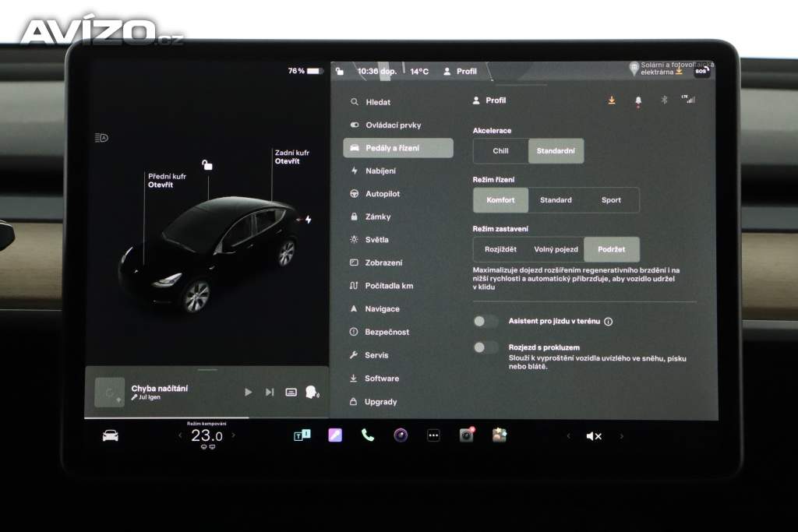Open Bezpečnost safety settings
The height and width of the screenshot is (532, 798).
pyautogui.click(x=380, y=332)
